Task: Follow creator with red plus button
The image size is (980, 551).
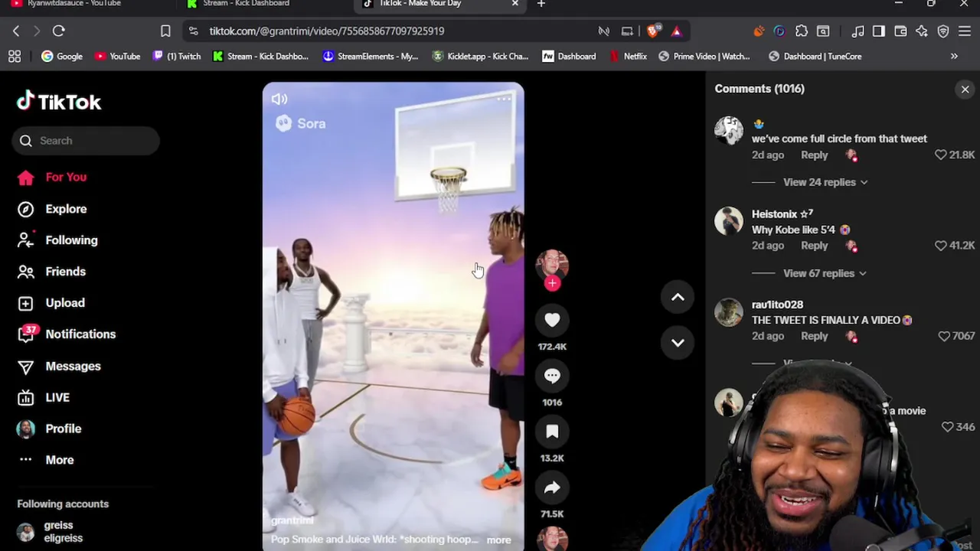Action: click(552, 283)
